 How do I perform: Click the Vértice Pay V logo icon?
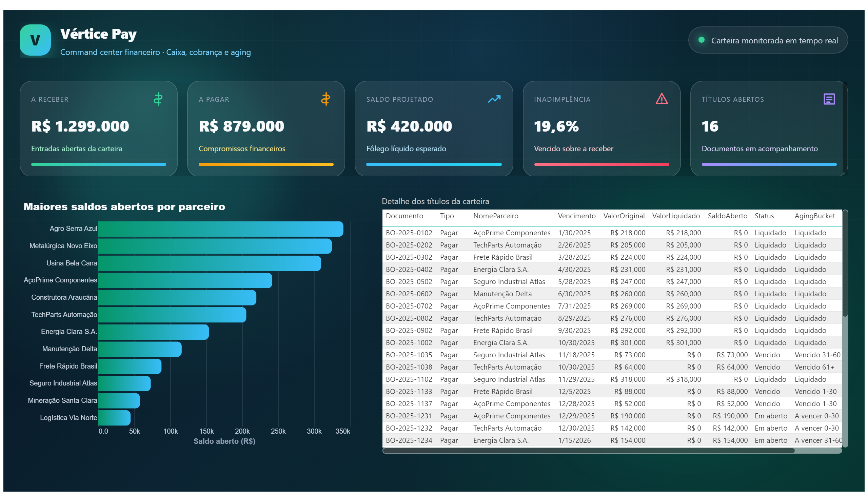[x=35, y=40]
